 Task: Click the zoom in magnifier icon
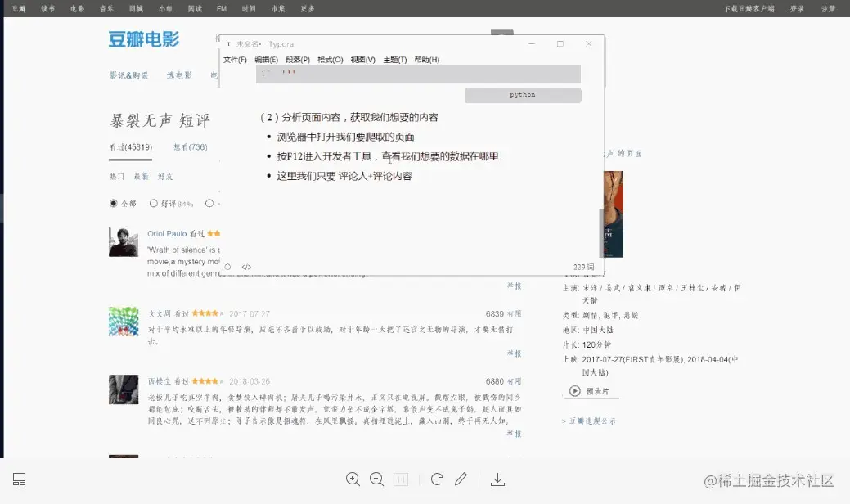pyautogui.click(x=353, y=479)
